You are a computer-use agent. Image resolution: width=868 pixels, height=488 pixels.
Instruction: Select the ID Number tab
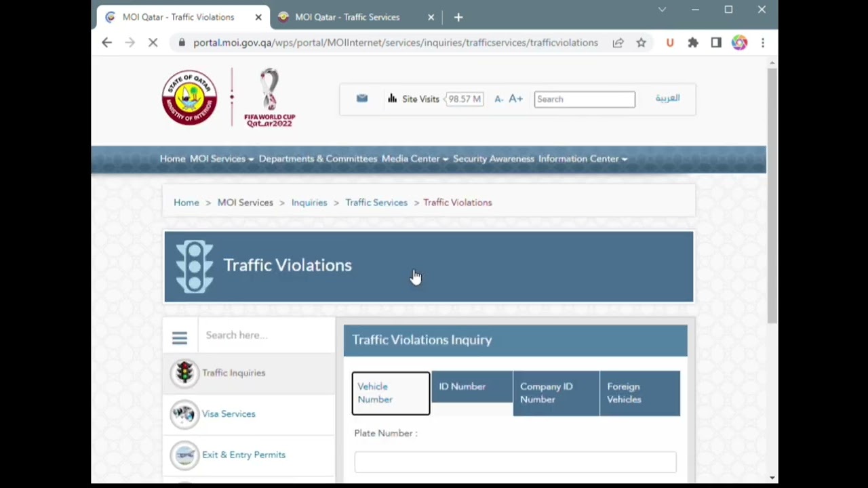471,386
